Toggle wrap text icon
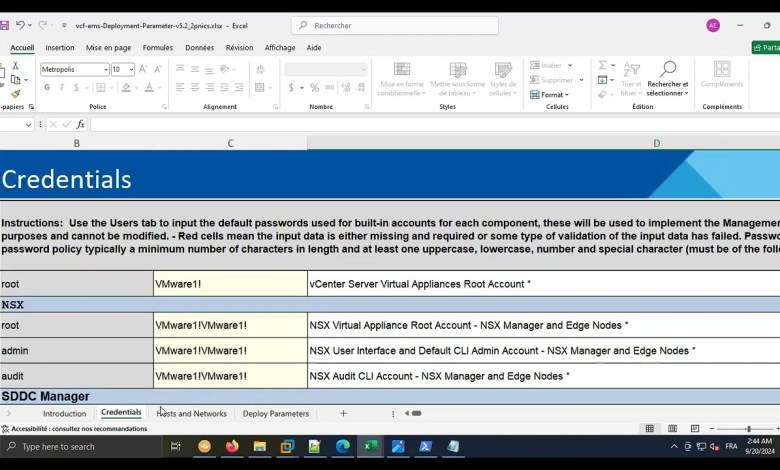Screen dimensions: 780x470 (260, 69)
